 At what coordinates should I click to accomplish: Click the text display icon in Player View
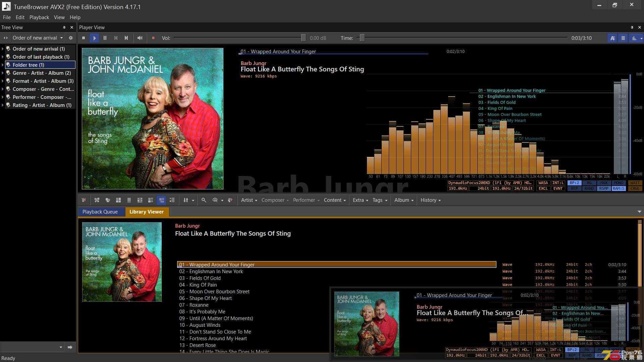tap(612, 38)
